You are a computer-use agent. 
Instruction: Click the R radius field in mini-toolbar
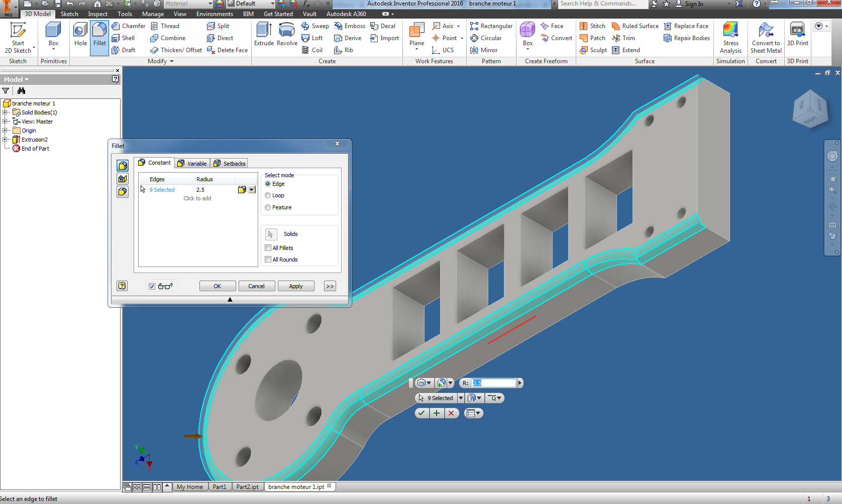(x=493, y=383)
